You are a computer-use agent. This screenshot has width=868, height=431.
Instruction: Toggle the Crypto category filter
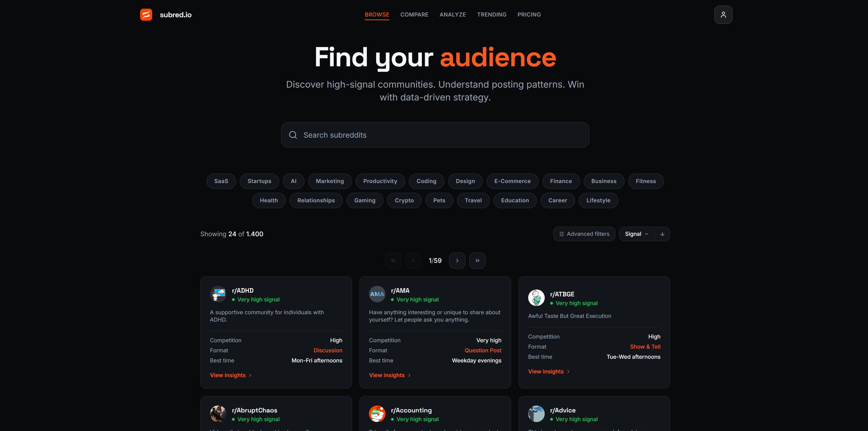(x=404, y=200)
